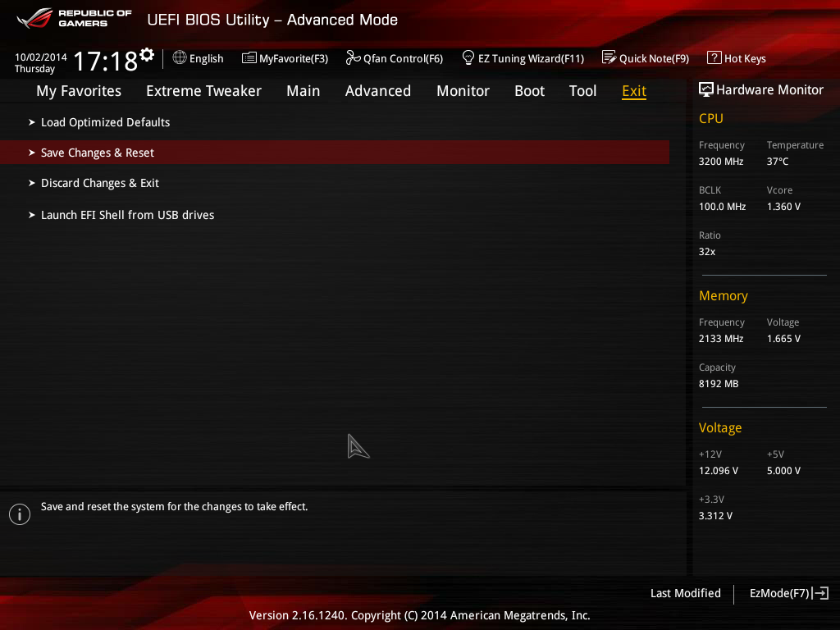The width and height of the screenshot is (840, 630).
Task: Click the 17:18 clock display
Action: 105,62
